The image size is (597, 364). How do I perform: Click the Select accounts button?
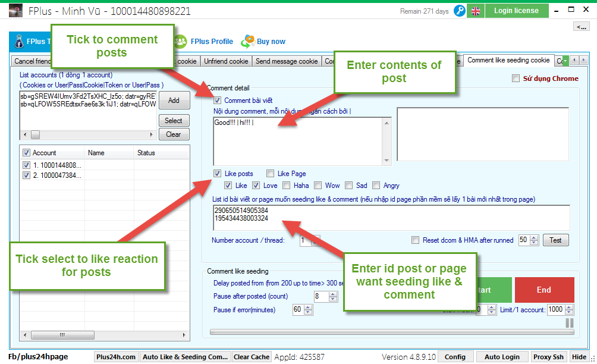tap(174, 121)
